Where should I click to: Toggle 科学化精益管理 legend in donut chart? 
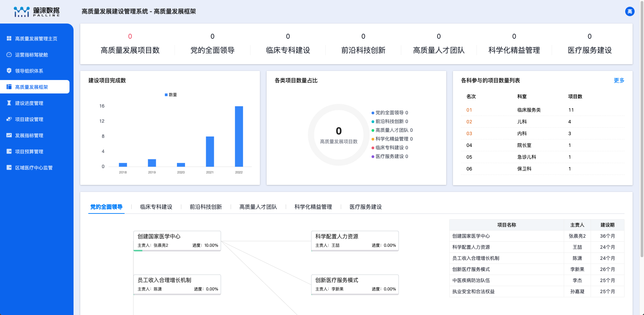(392, 139)
